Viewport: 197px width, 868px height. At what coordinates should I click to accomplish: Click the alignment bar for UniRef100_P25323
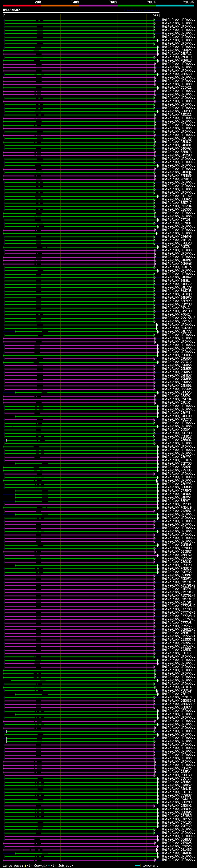[80, 115]
